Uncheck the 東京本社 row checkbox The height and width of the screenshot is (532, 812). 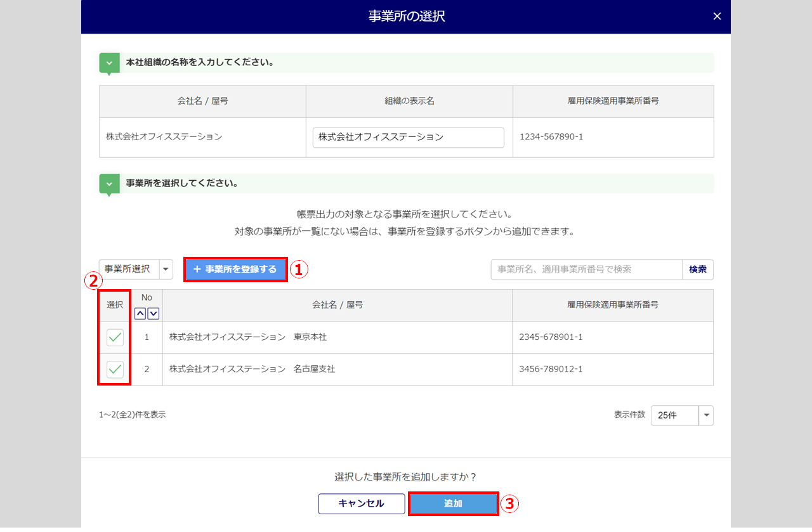coord(115,337)
